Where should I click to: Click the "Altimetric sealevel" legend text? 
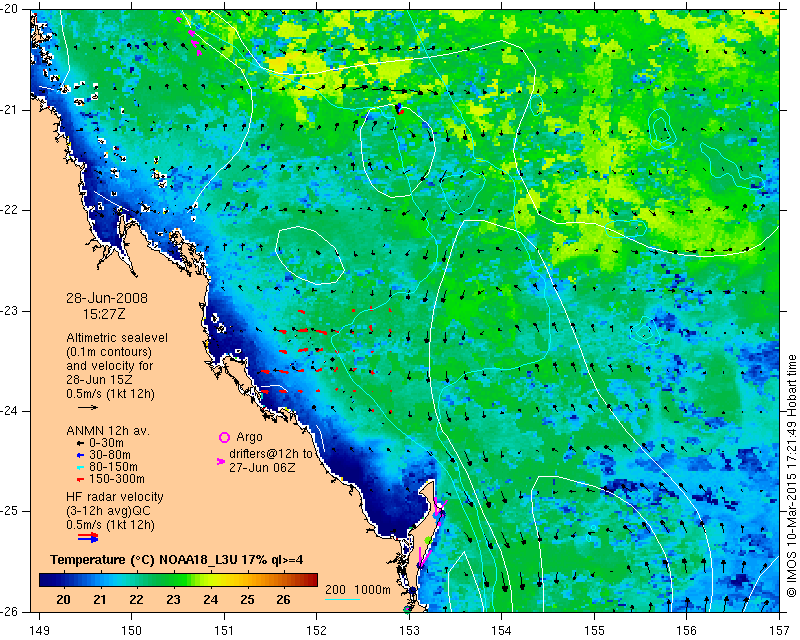coord(117,338)
